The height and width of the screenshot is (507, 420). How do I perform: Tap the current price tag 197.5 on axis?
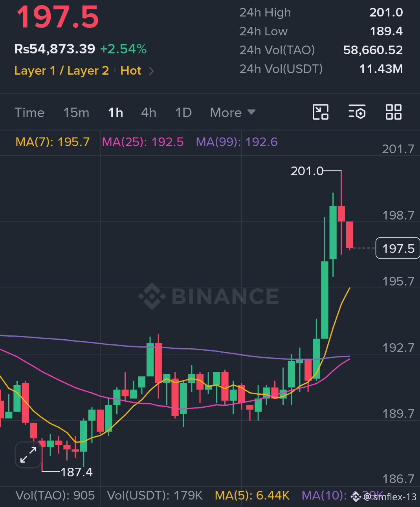click(398, 248)
